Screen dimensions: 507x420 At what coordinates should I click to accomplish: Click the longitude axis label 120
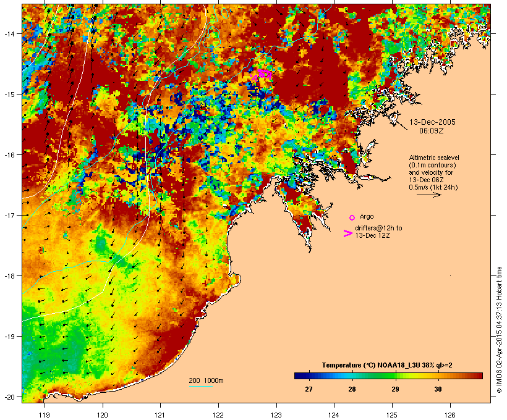(x=103, y=415)
